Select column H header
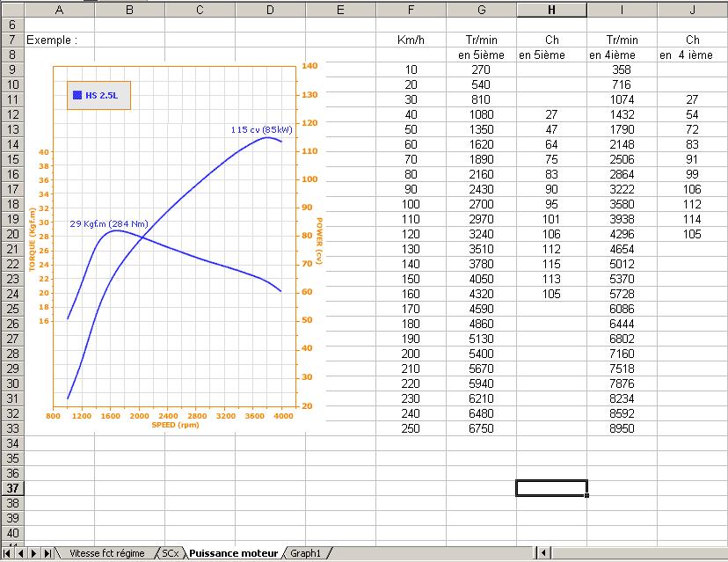 pyautogui.click(x=551, y=10)
